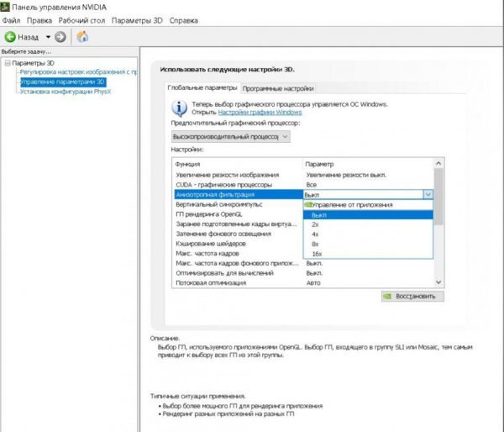The image size is (504, 432).
Task: Select Регулировка настроек изображения tree item
Action: point(78,72)
